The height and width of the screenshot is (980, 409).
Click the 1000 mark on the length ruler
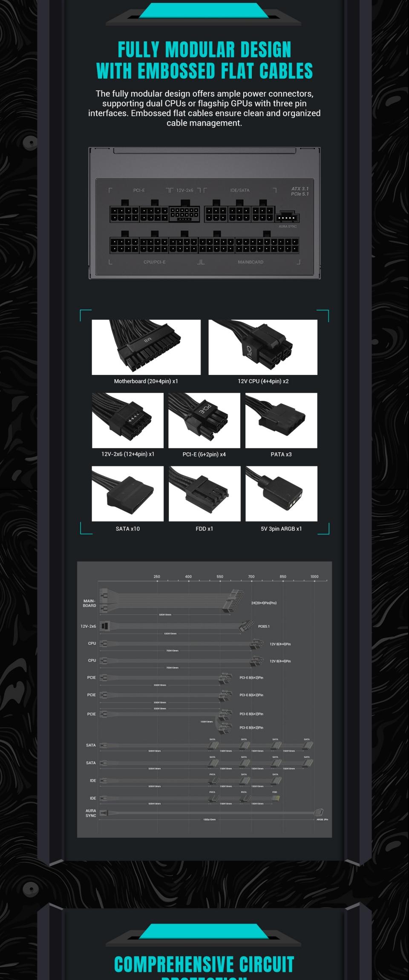pos(314,577)
